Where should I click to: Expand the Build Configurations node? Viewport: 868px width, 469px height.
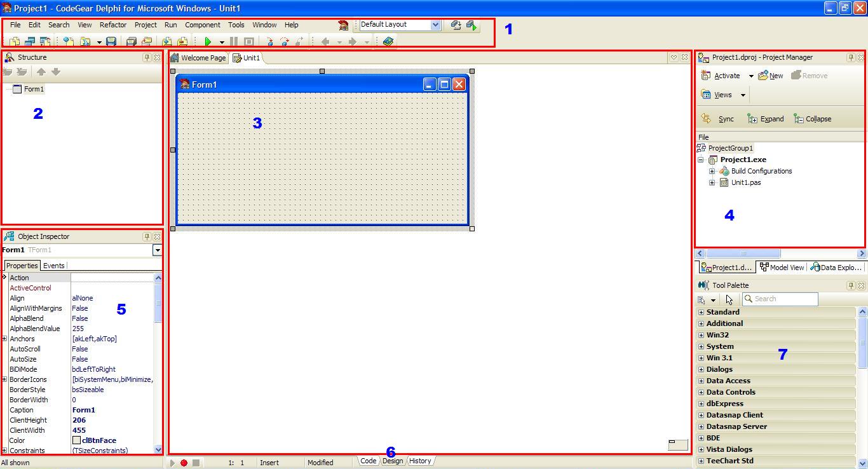[x=712, y=171]
